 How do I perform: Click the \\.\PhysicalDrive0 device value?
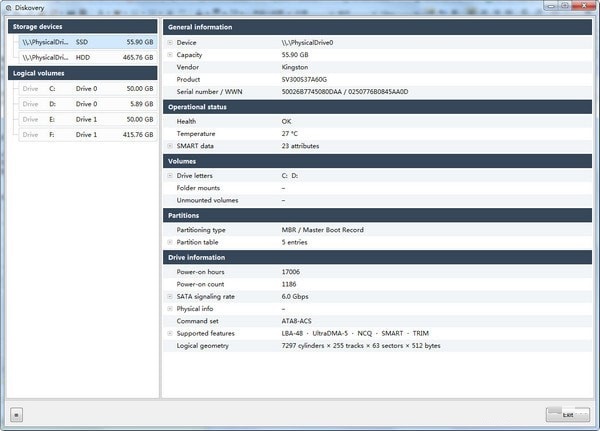pyautogui.click(x=307, y=42)
